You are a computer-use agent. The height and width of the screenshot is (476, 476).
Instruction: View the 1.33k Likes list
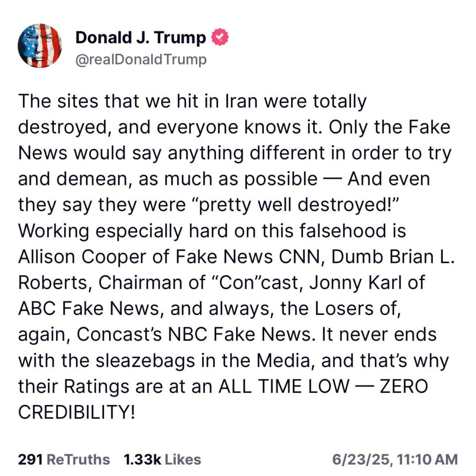tap(163, 459)
